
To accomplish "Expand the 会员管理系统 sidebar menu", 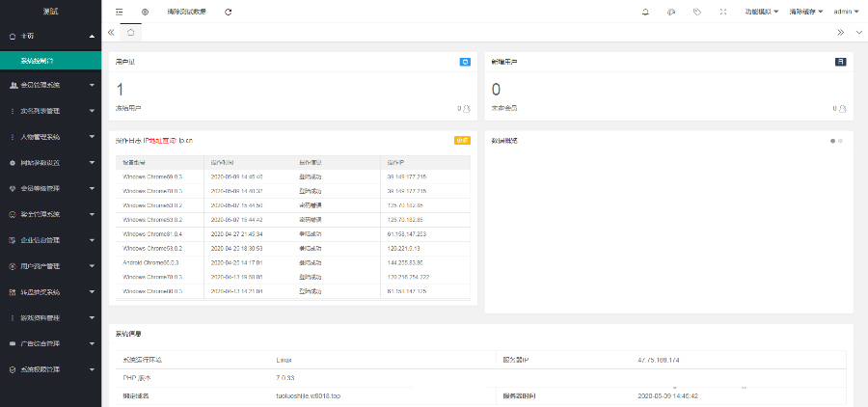I will 50,85.
